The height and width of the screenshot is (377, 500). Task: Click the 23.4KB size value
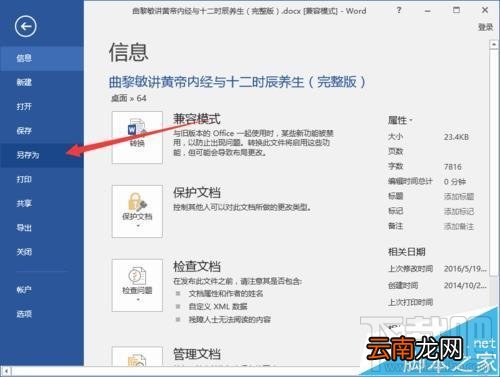[456, 137]
